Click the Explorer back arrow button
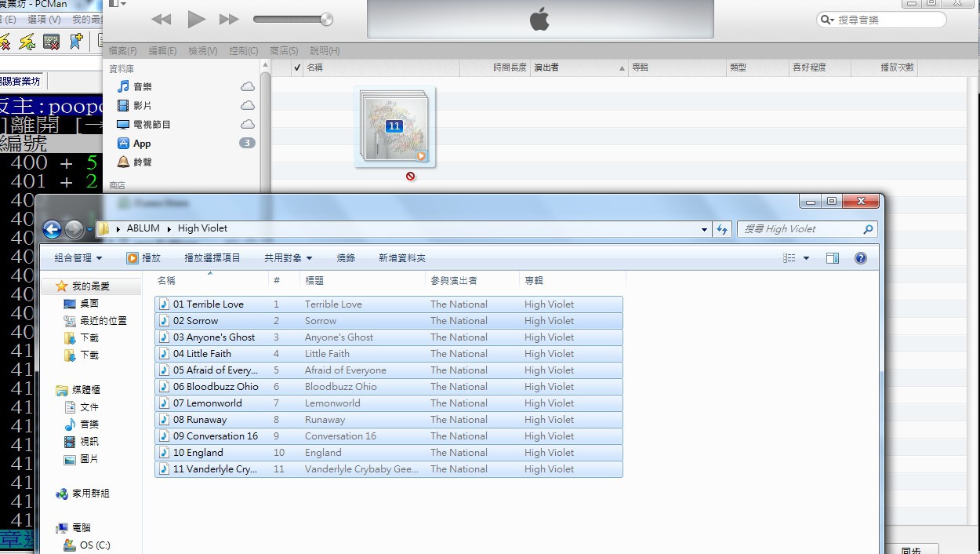The height and width of the screenshot is (554, 980). (x=52, y=229)
